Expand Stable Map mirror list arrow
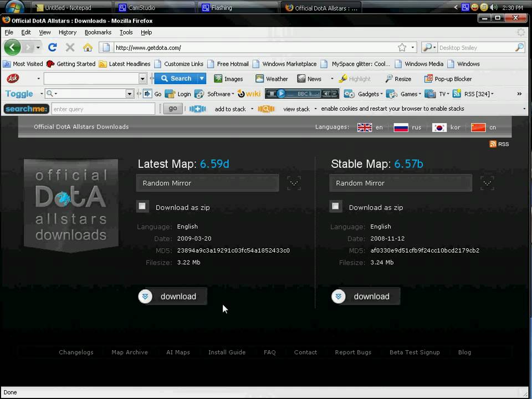 487,183
